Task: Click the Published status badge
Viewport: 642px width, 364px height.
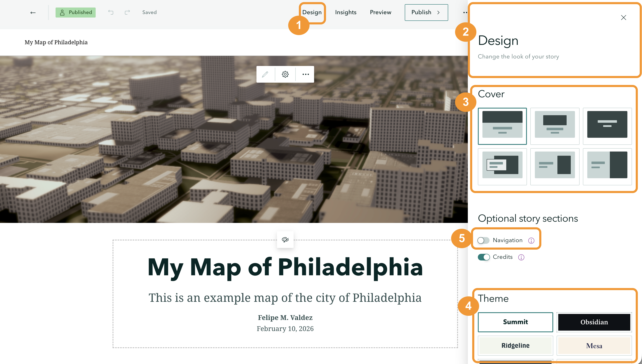Action: click(x=76, y=12)
